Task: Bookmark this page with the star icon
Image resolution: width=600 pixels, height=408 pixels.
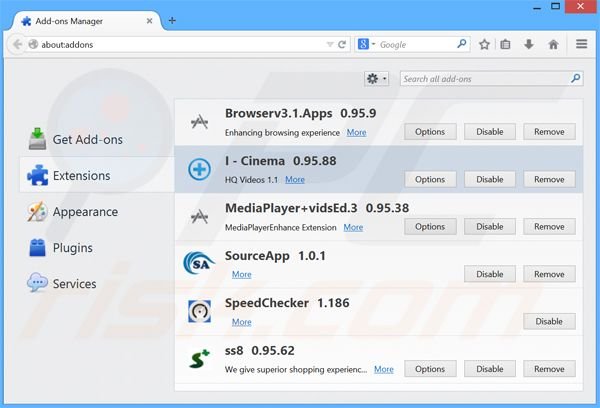Action: tap(484, 44)
